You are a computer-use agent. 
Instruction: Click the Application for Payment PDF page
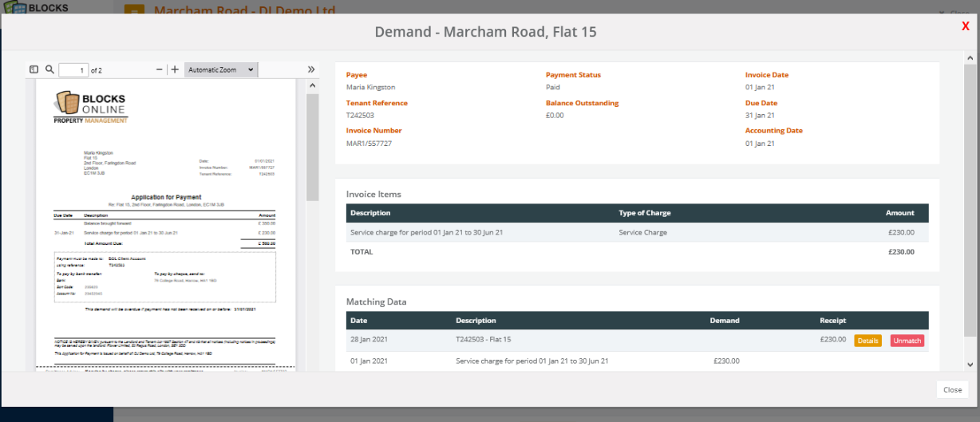point(166,239)
